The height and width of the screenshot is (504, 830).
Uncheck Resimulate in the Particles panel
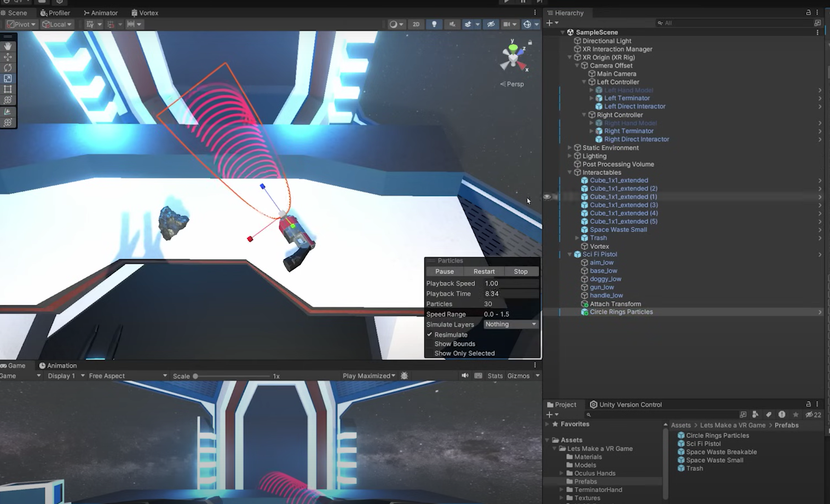pos(430,334)
